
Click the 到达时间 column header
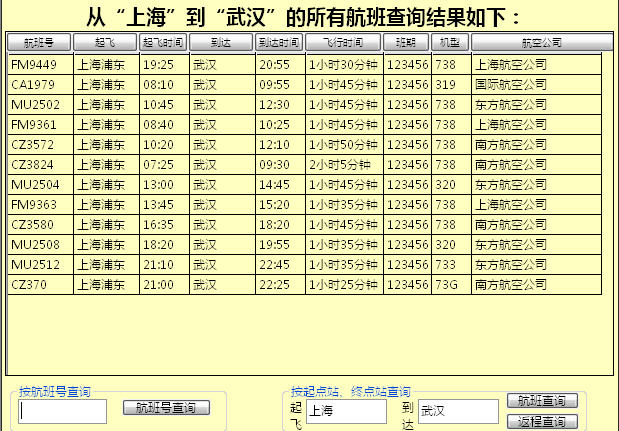coord(279,42)
